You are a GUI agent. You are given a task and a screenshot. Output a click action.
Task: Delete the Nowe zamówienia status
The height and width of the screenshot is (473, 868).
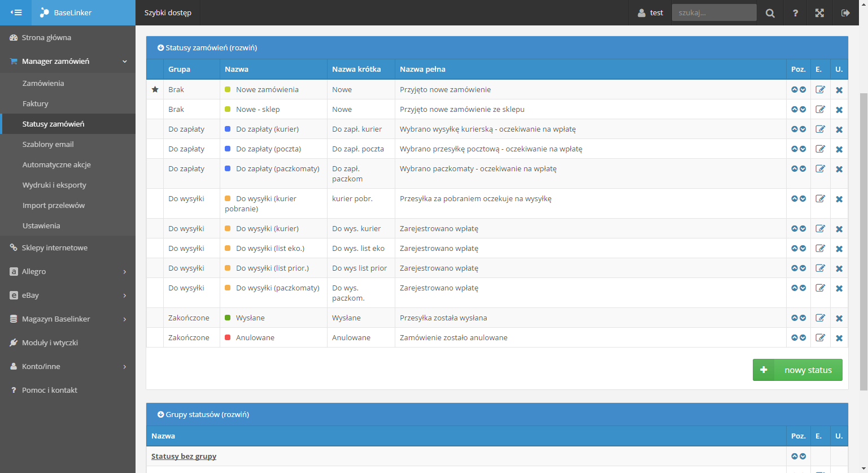point(839,90)
